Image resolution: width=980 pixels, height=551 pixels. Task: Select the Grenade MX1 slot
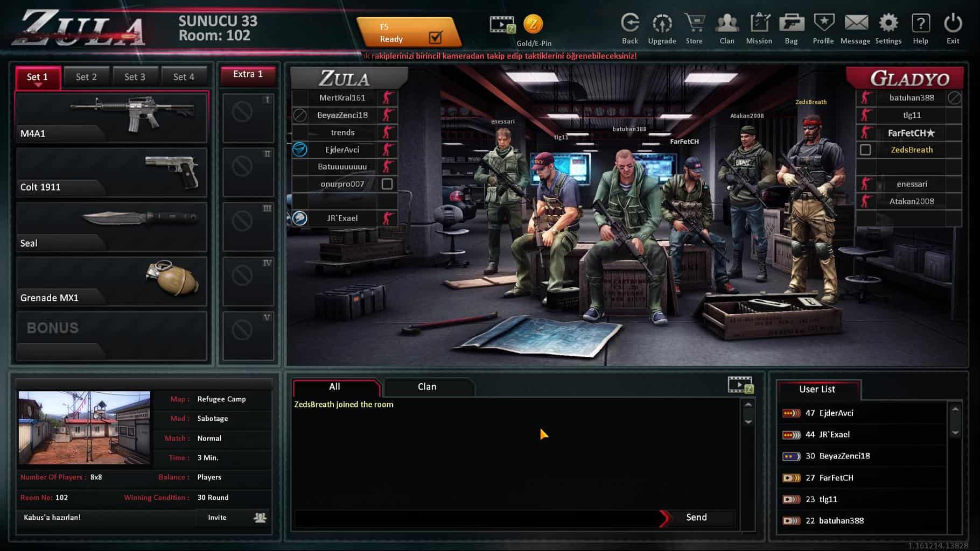(x=111, y=282)
